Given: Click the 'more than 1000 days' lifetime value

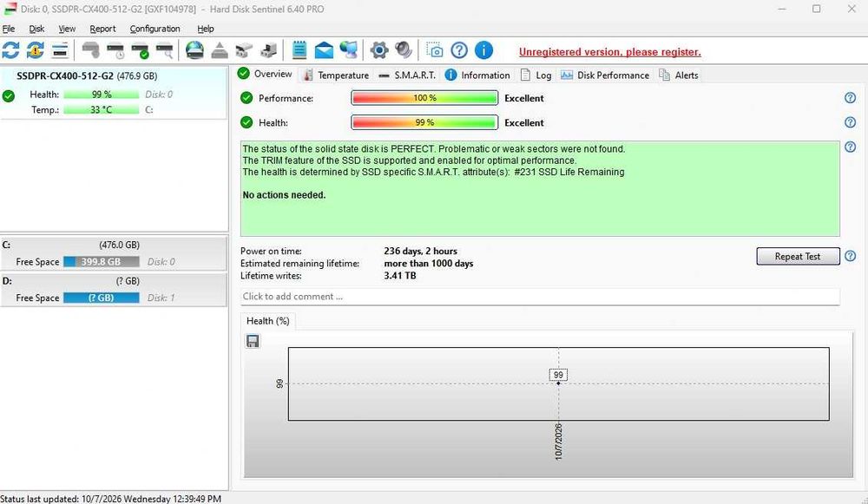Looking at the screenshot, I should pos(429,264).
